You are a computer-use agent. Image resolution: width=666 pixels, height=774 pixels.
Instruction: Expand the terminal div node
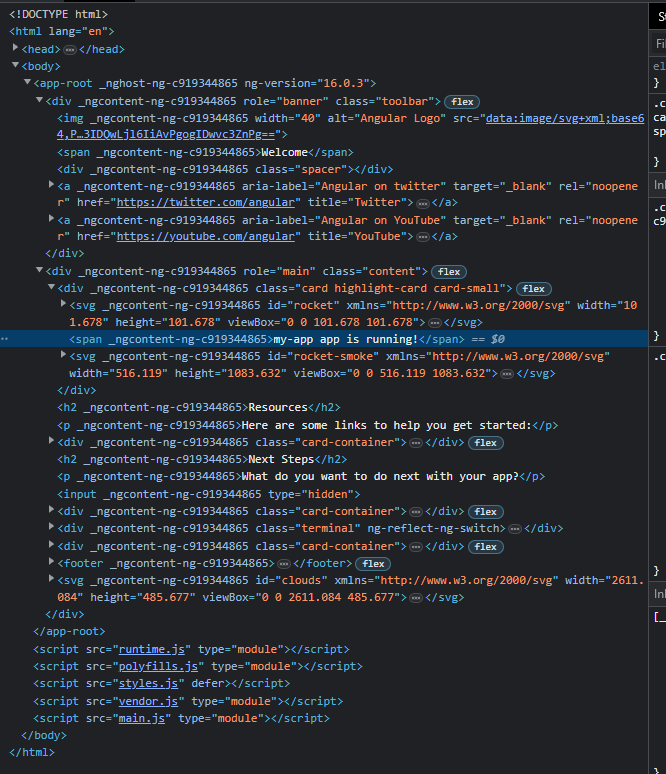pos(51,527)
